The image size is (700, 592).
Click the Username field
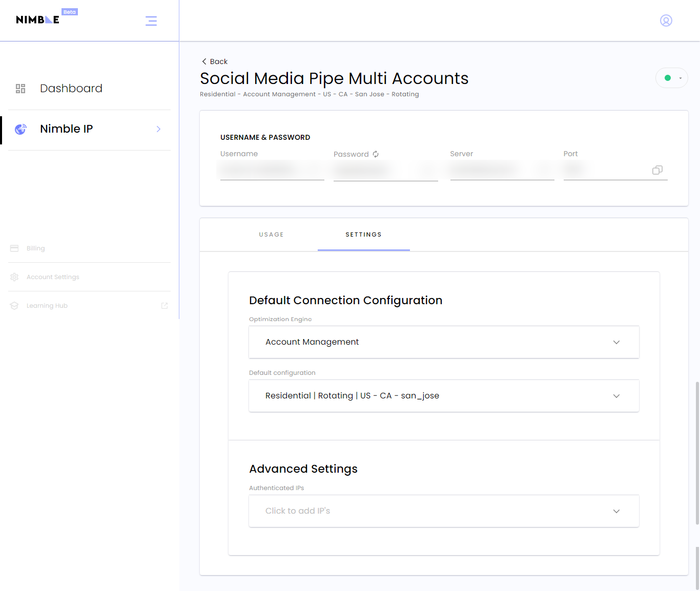tap(272, 170)
